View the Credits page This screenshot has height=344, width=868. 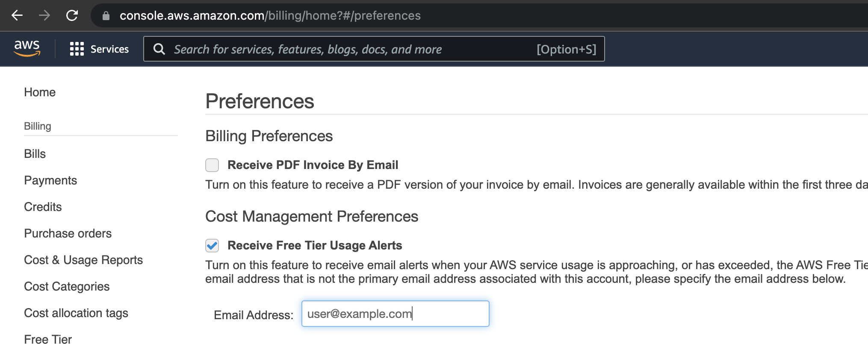(x=43, y=207)
